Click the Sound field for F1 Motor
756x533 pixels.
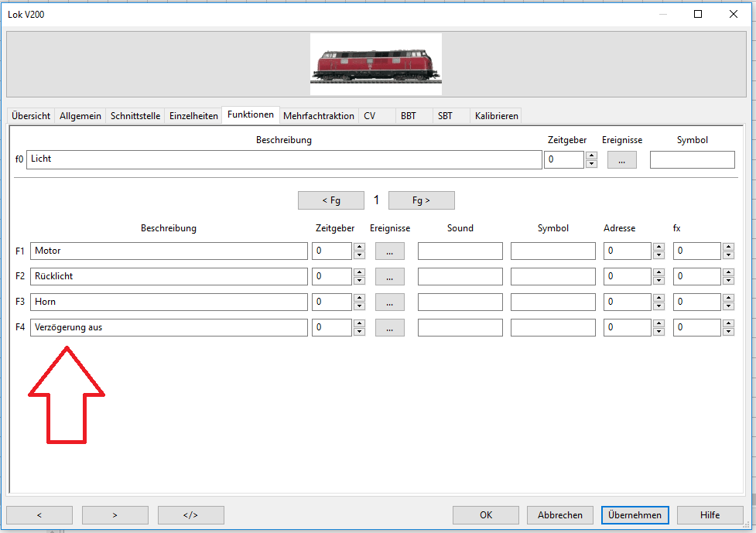[460, 251]
